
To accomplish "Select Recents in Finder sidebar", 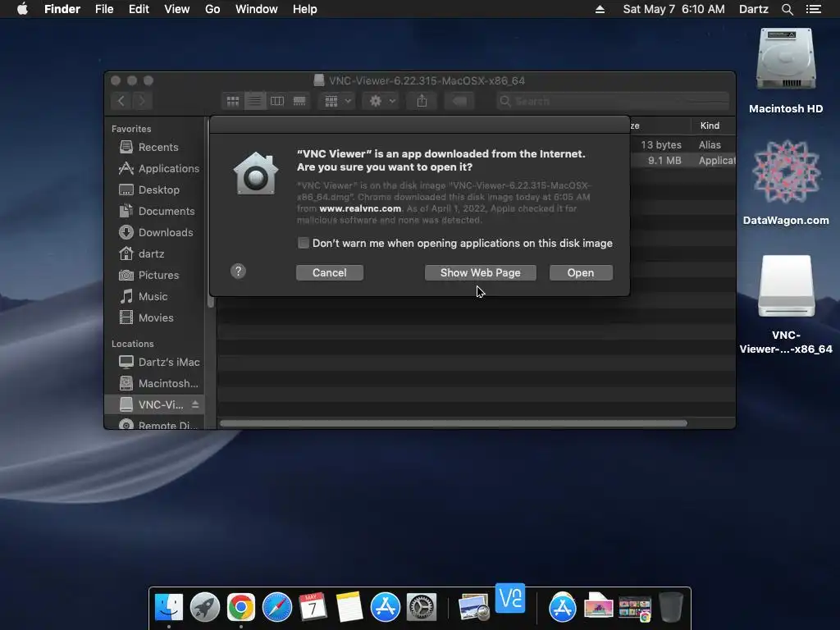I will click(x=154, y=147).
